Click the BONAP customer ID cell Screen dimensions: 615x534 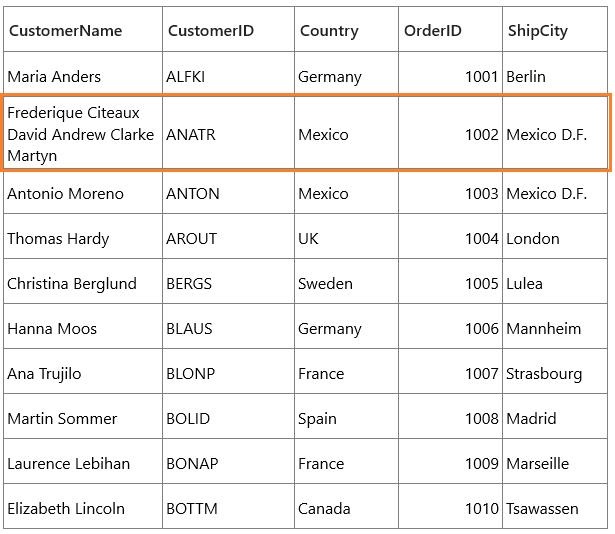228,461
